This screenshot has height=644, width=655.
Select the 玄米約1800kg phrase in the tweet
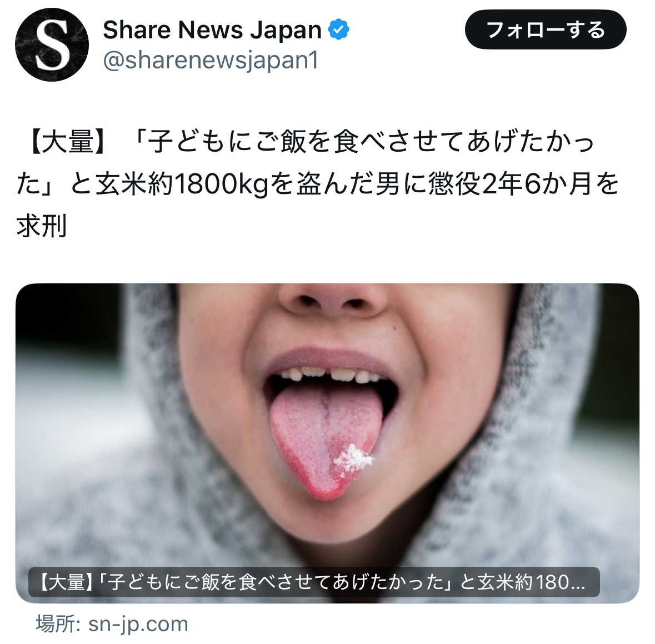click(x=182, y=184)
